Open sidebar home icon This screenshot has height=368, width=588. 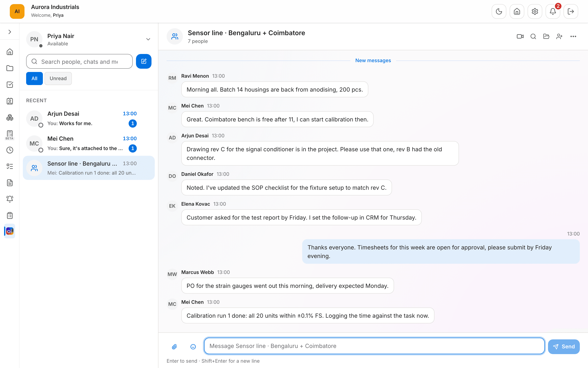(x=10, y=52)
